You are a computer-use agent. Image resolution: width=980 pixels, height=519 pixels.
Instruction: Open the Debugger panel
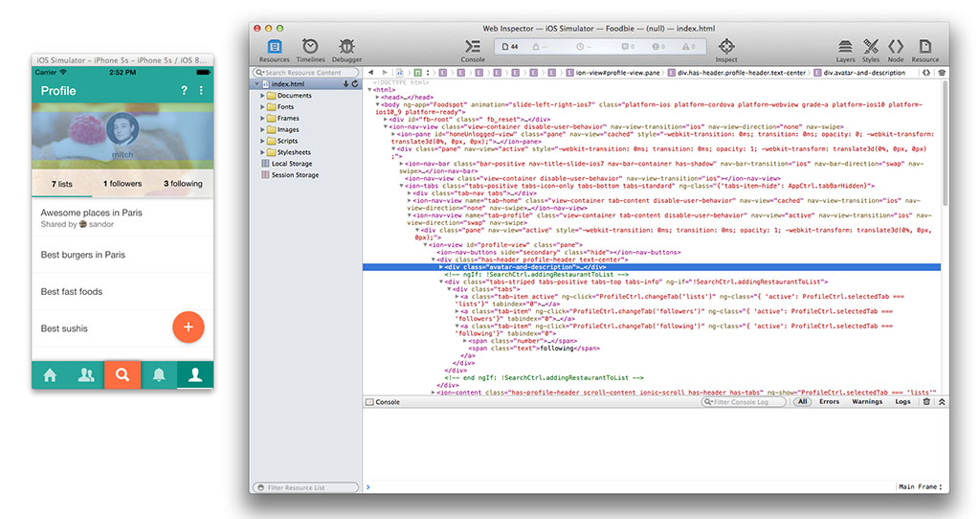[x=346, y=50]
